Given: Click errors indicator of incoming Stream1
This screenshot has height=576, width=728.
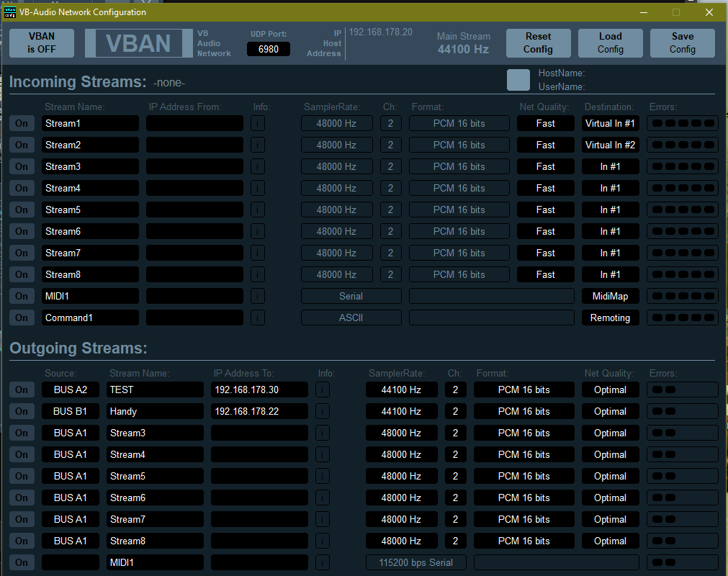Looking at the screenshot, I should 683,123.
